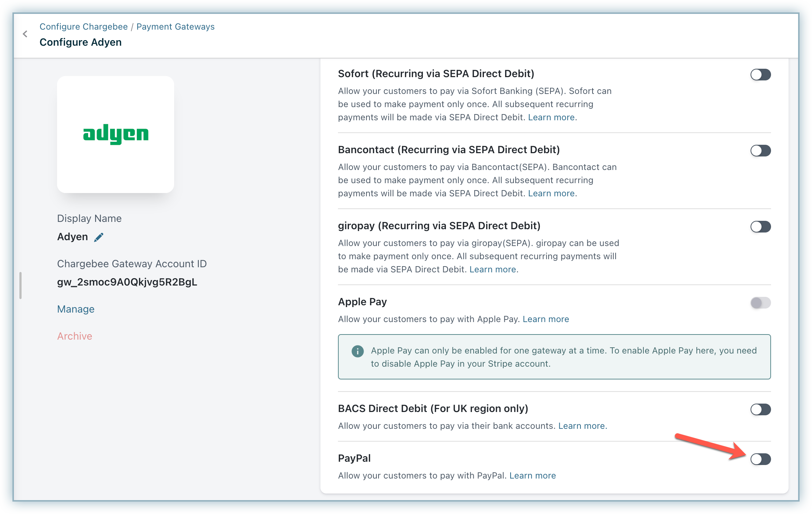Image resolution: width=812 pixels, height=514 pixels.
Task: Turn on the Bancontact toggle
Action: (x=760, y=151)
